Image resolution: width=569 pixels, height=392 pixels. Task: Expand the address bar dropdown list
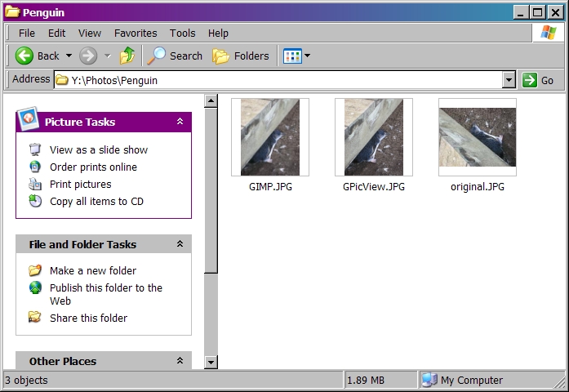[x=509, y=80]
